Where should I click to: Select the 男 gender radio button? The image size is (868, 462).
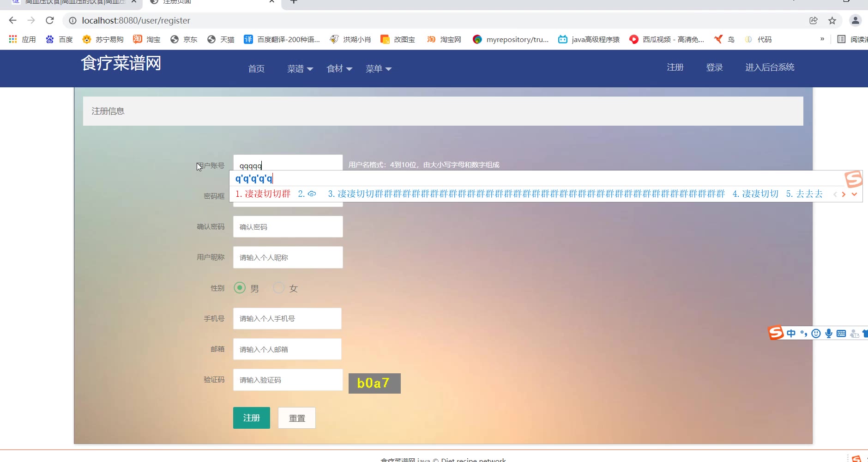point(240,288)
